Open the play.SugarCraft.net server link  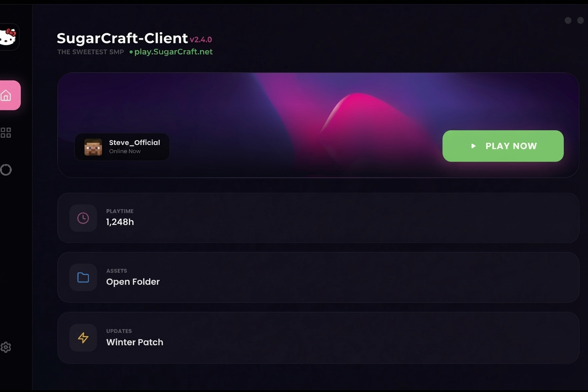tap(173, 52)
